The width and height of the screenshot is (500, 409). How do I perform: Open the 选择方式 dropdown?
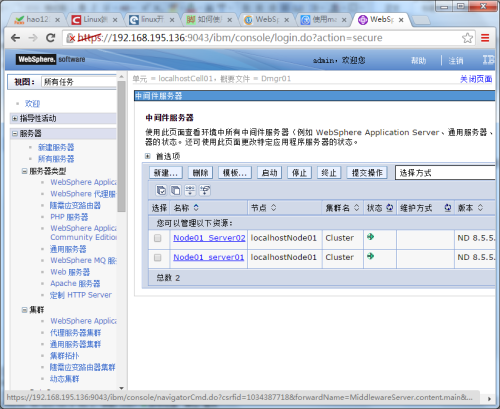pyautogui.click(x=445, y=173)
